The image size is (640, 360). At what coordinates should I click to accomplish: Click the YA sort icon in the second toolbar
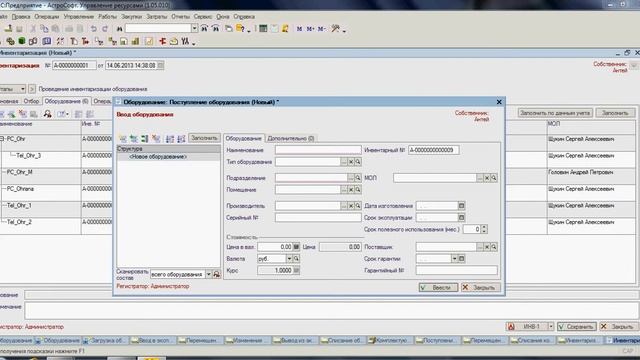click(x=185, y=41)
